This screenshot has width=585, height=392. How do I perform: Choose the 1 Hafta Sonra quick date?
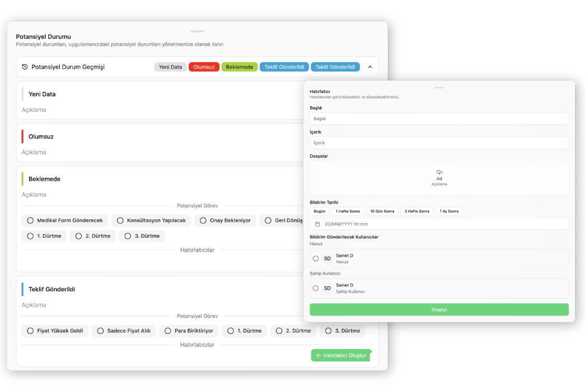click(347, 211)
